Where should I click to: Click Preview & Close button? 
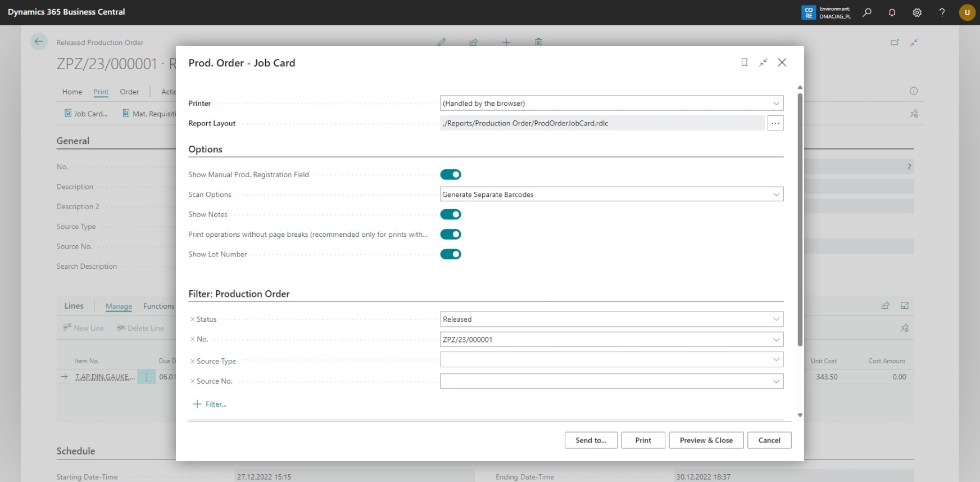(x=706, y=440)
